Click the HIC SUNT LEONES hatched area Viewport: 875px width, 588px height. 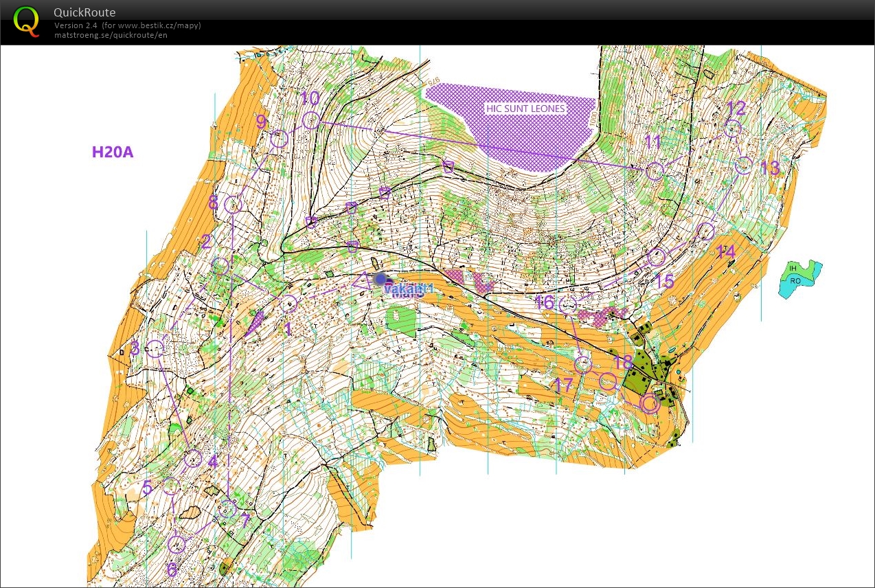point(525,131)
